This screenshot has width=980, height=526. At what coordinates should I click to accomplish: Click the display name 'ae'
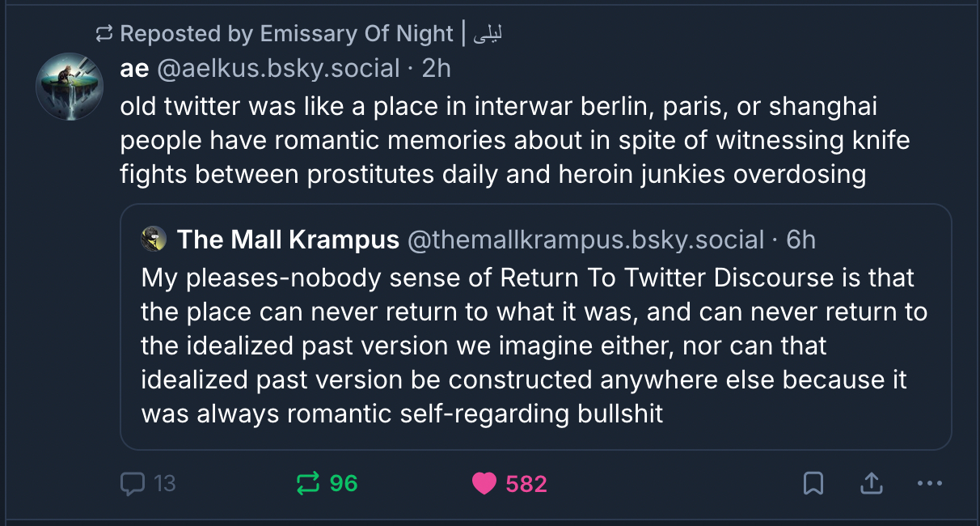pyautogui.click(x=134, y=69)
